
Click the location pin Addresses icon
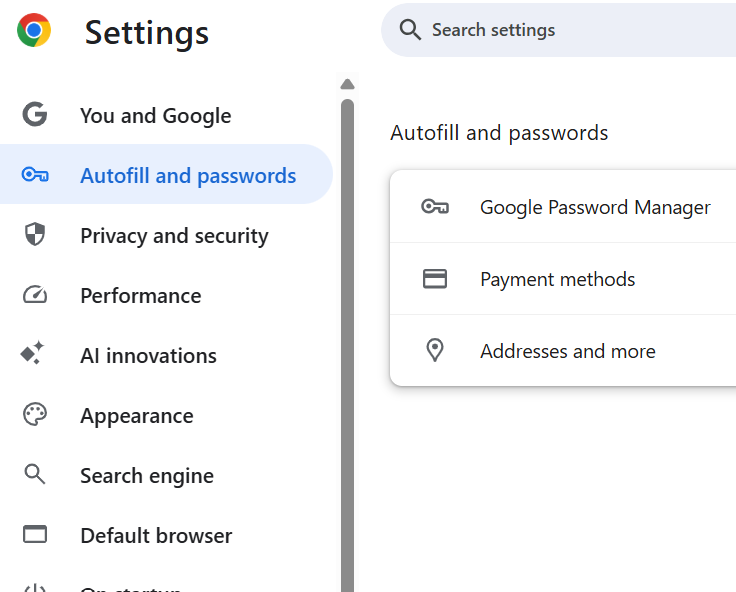click(x=434, y=351)
